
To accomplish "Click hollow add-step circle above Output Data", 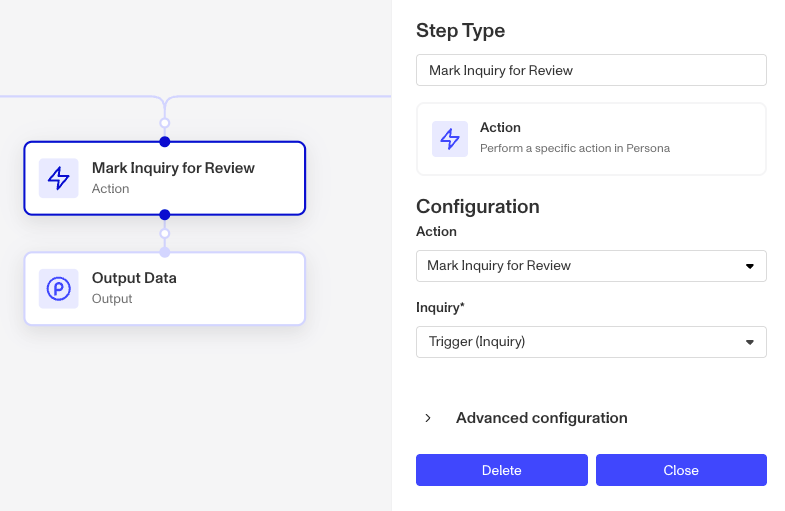I will click(165, 233).
